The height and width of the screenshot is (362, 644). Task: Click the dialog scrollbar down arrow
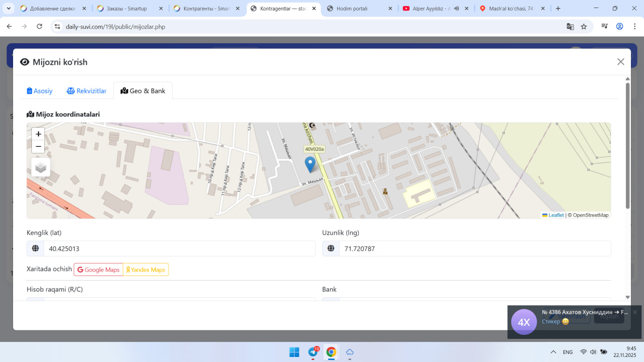coord(627,297)
